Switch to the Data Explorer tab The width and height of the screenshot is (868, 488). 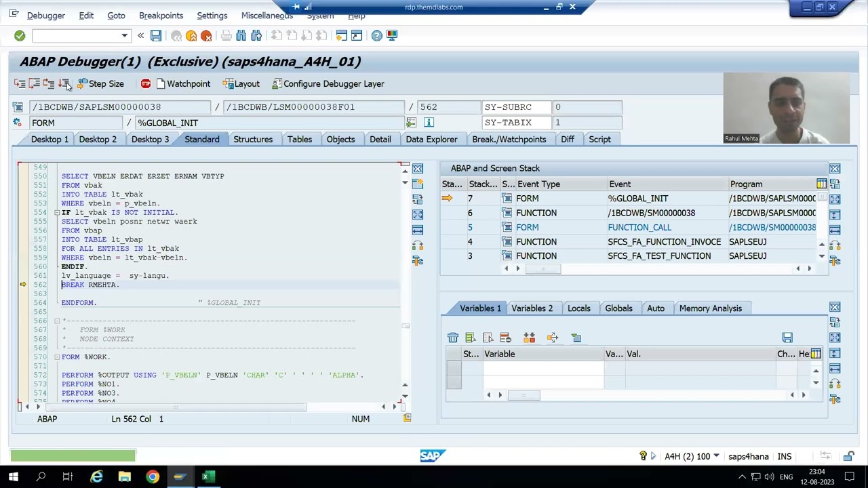(431, 139)
